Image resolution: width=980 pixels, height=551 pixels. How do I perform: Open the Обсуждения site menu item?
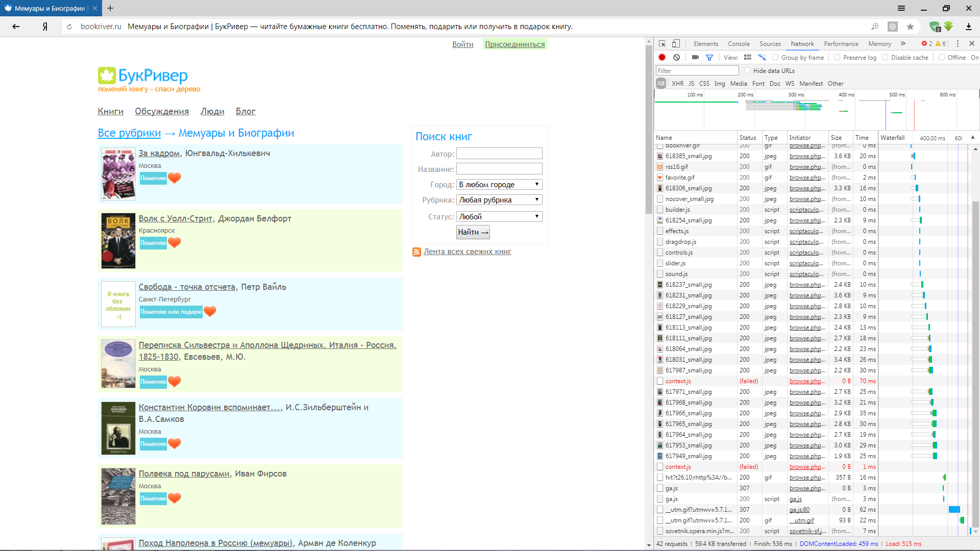click(162, 111)
